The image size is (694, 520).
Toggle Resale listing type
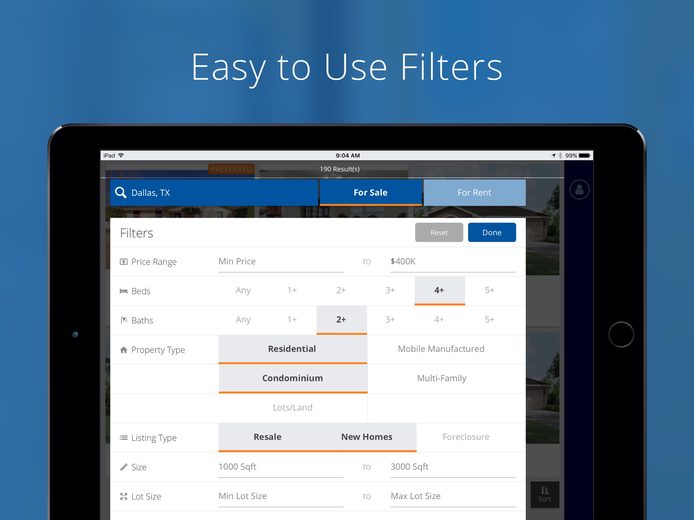click(267, 437)
